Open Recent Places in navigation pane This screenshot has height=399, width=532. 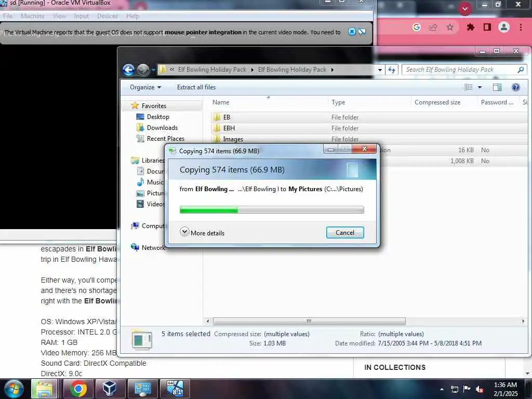click(x=166, y=138)
